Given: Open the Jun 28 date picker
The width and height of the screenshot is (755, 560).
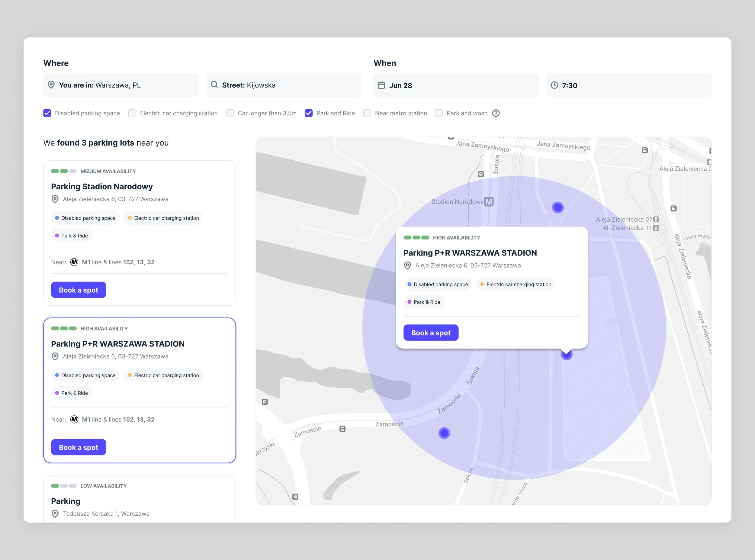Looking at the screenshot, I should [x=455, y=85].
